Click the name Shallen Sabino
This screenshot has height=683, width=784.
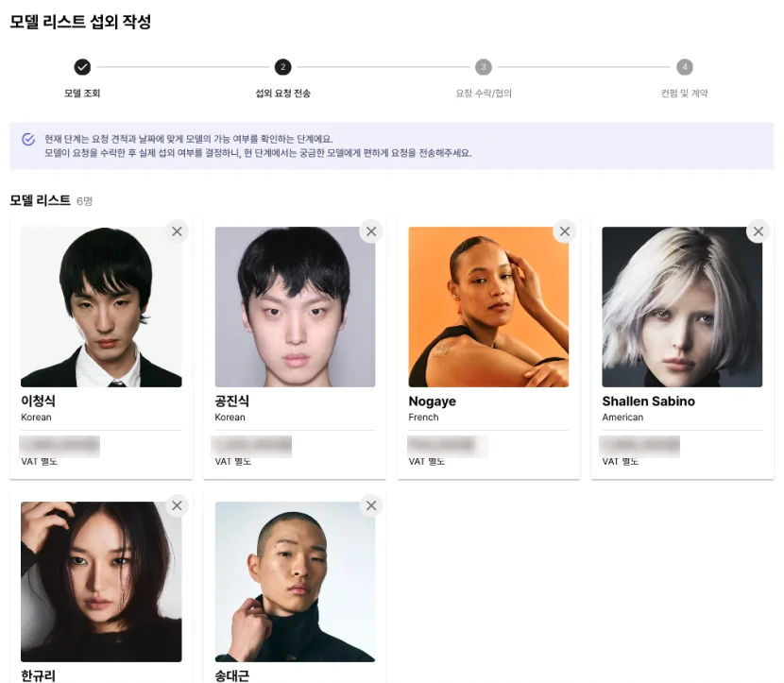[x=648, y=401]
